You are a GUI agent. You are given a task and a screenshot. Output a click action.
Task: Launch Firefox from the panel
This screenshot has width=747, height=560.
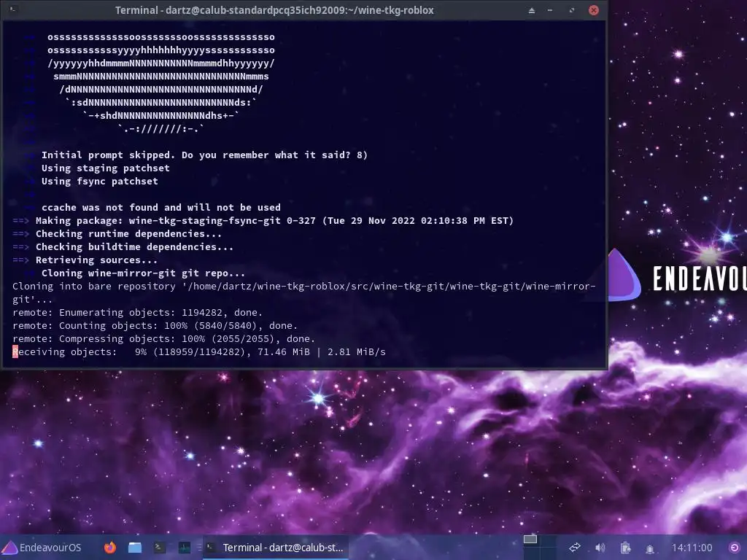click(x=110, y=548)
